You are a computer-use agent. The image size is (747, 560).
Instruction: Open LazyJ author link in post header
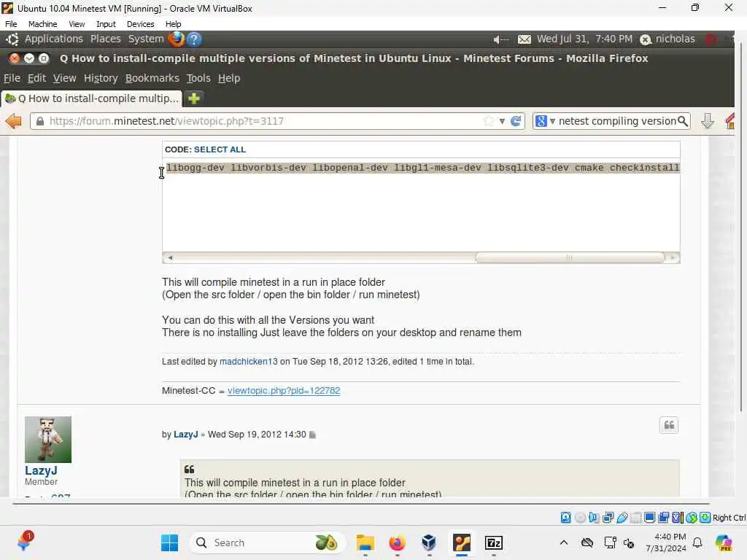(x=185, y=435)
